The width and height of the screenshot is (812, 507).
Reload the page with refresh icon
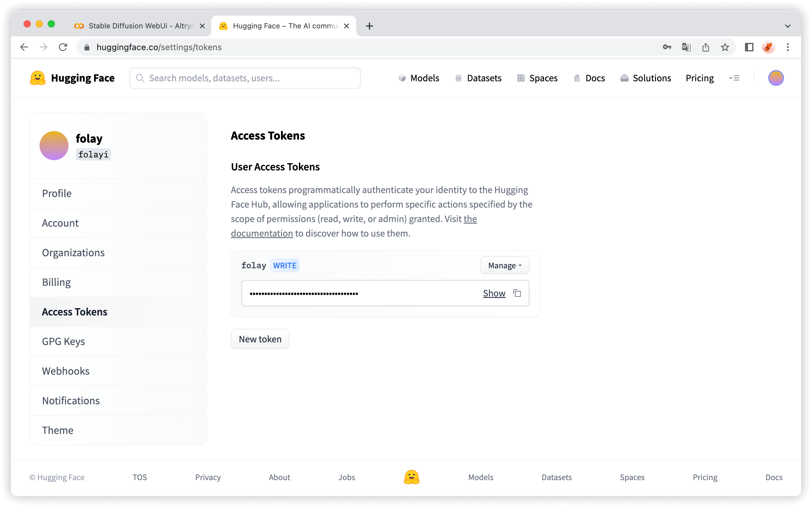click(x=63, y=47)
